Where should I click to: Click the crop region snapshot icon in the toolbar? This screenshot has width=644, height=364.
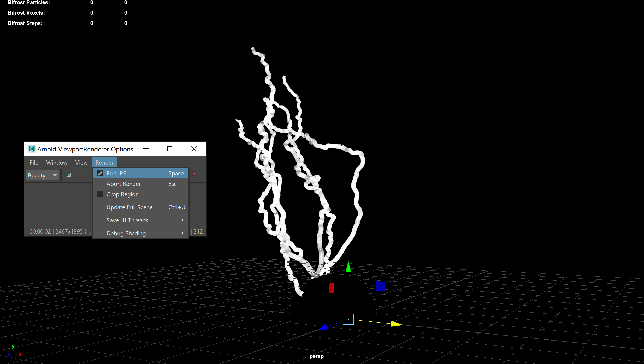[69, 175]
